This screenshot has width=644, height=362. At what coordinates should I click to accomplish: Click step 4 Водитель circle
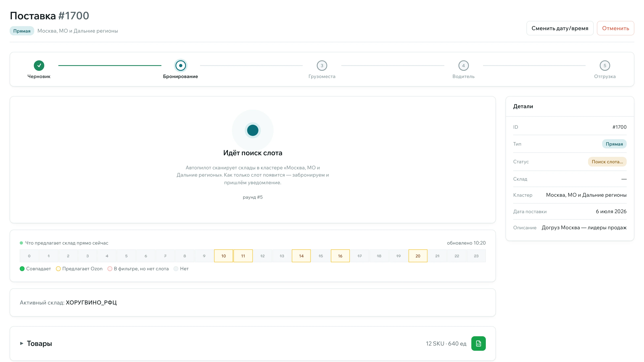[463, 65]
